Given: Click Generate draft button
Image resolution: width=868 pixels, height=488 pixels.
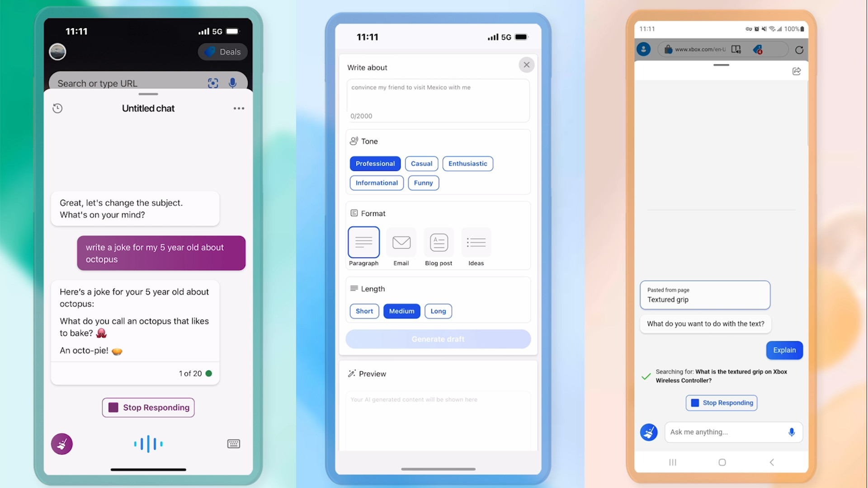Looking at the screenshot, I should [x=438, y=338].
